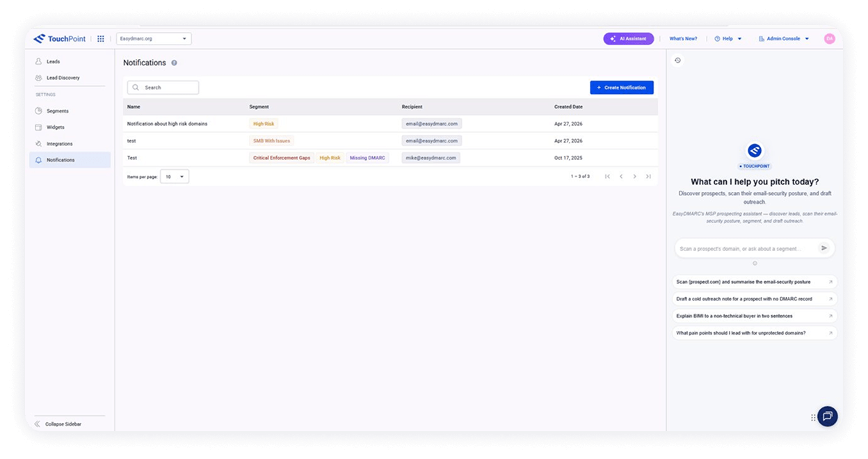Click the help icon beside Notifications title
Viewport: 868px width, 459px height.
point(174,63)
